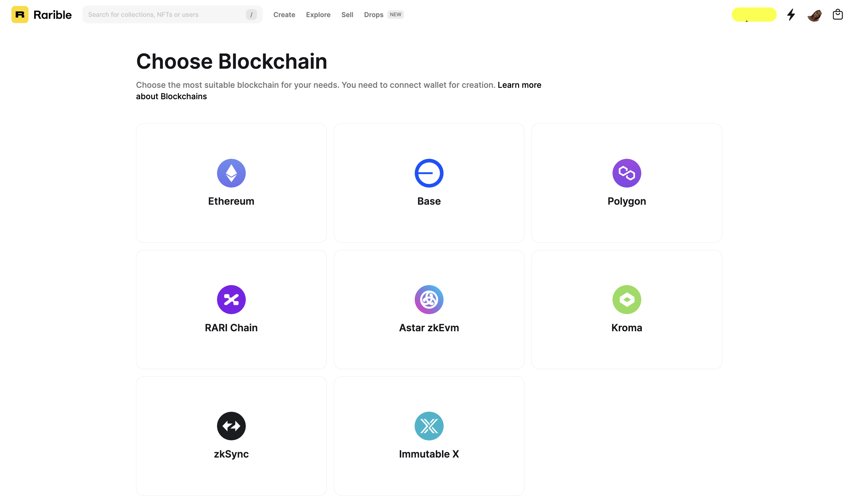Select the Ethereum blockchain icon
Screen dimensions: 860x504
231,173
